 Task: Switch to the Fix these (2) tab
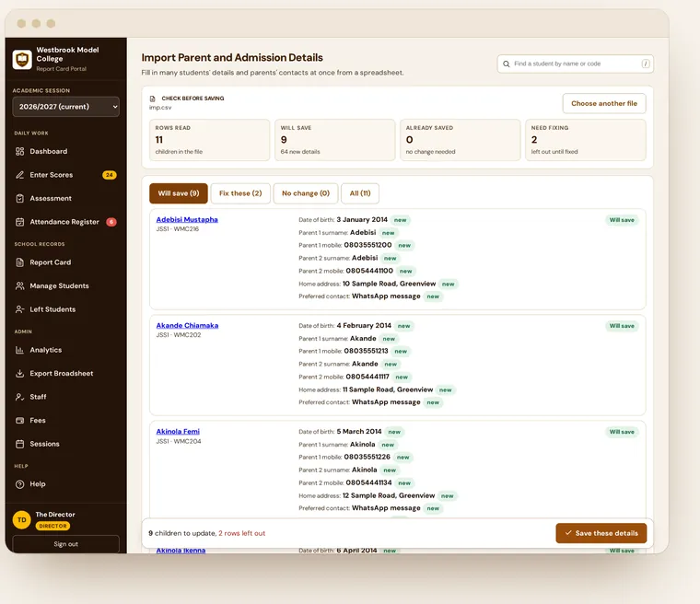[240, 193]
